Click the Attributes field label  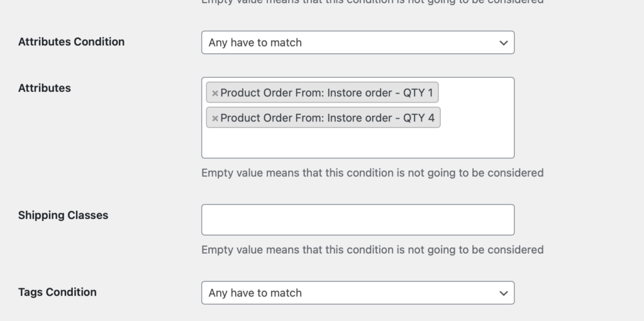(x=44, y=88)
